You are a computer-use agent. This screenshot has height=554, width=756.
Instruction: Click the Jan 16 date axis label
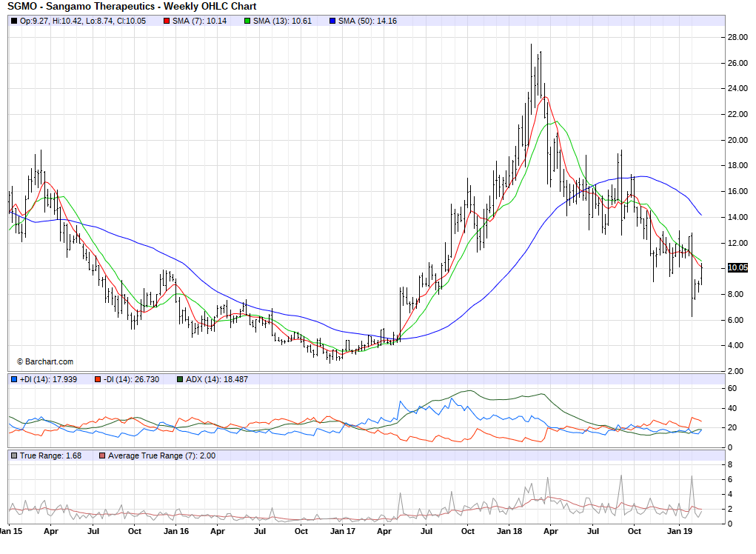(176, 531)
